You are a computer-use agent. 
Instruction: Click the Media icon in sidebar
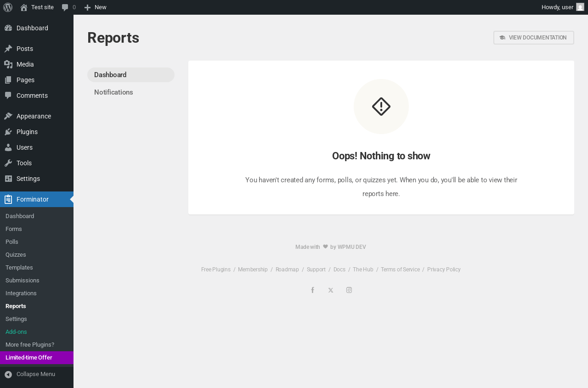[x=8, y=64]
